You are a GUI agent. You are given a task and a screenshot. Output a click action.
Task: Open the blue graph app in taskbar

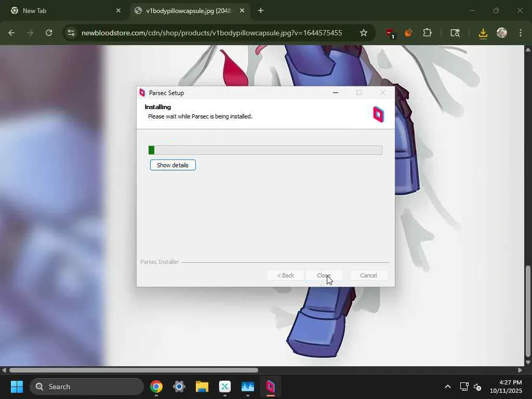pyautogui.click(x=248, y=387)
